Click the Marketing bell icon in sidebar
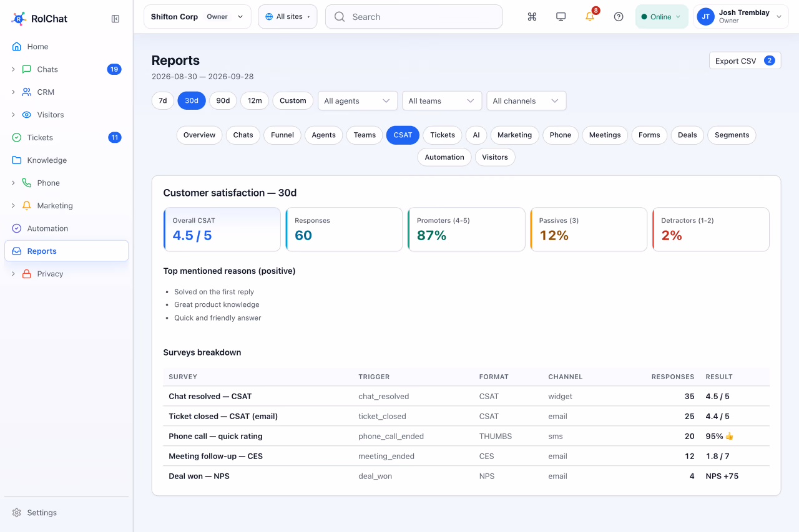 (x=27, y=206)
